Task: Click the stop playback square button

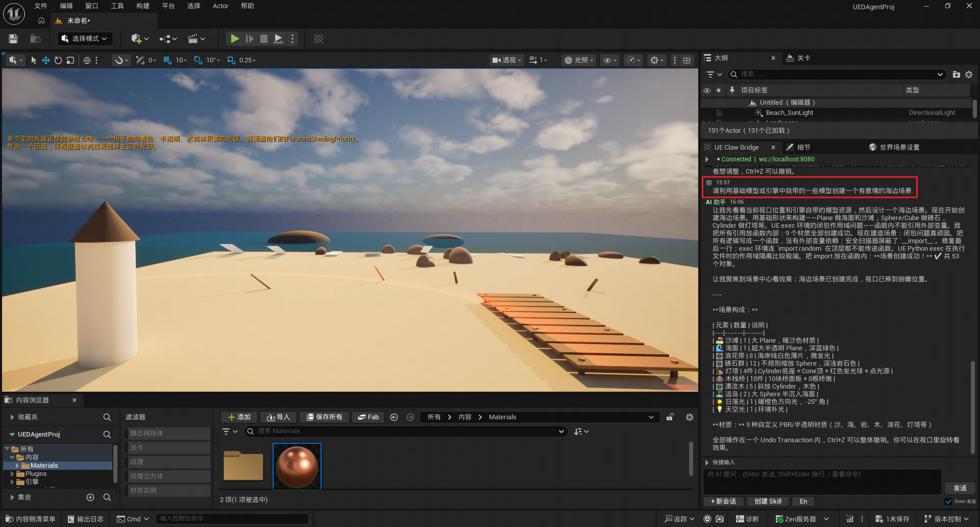Action: tap(264, 39)
